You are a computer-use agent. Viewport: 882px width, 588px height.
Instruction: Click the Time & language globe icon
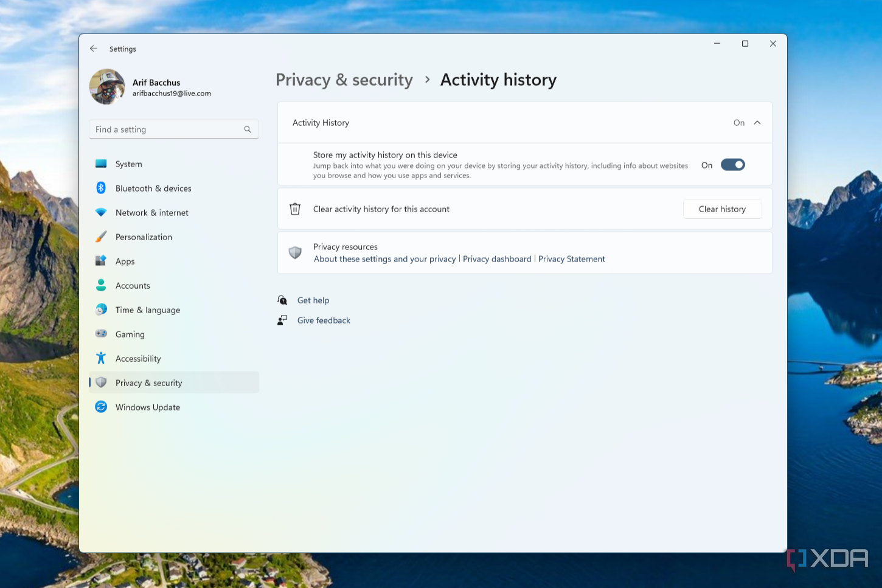tap(101, 310)
